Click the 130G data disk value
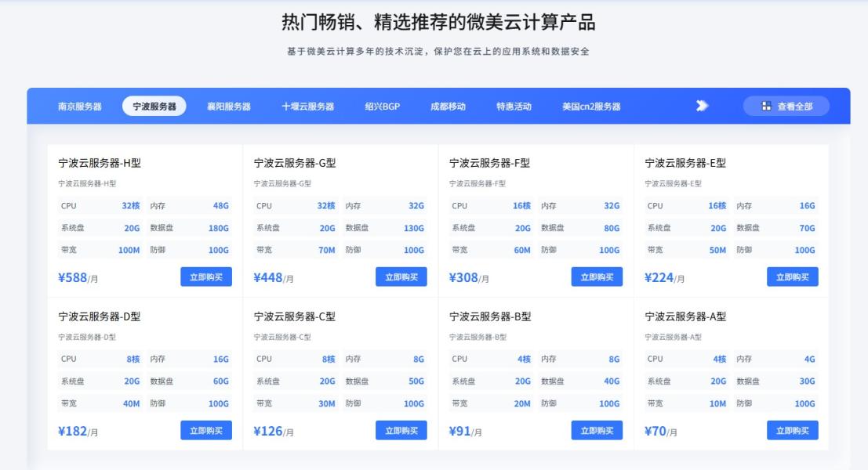 pos(414,228)
